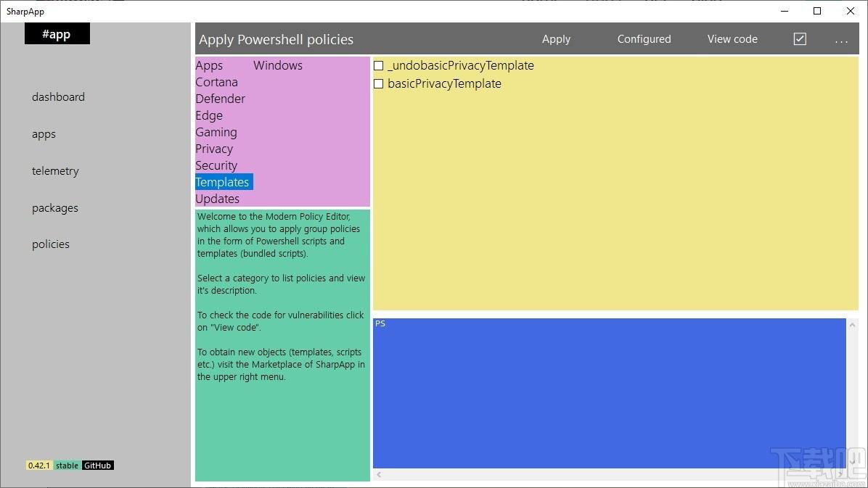Select the basicPrivacyTemplate policy name
868x488 pixels.
click(444, 83)
